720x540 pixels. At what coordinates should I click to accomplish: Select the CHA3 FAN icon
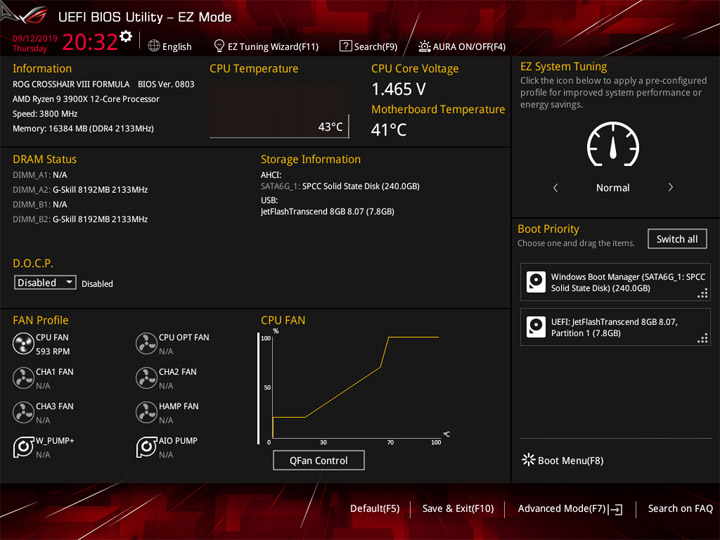tap(23, 412)
